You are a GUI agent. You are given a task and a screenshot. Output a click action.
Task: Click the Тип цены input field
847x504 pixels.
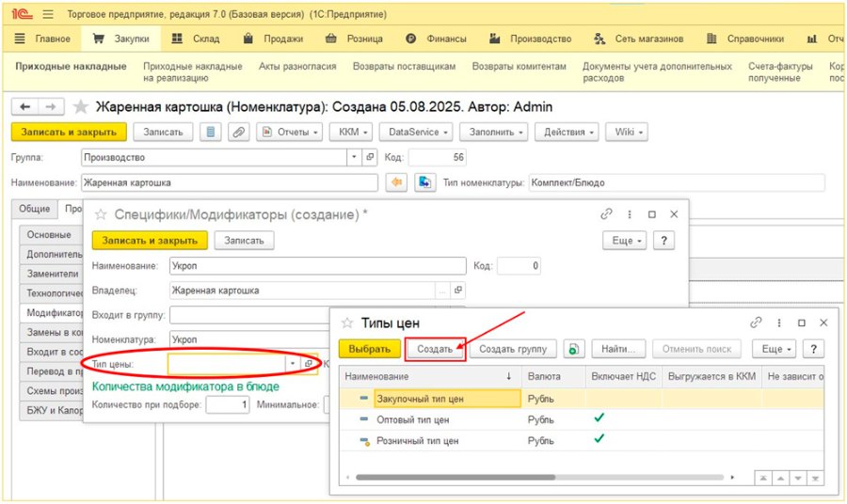click(226, 364)
